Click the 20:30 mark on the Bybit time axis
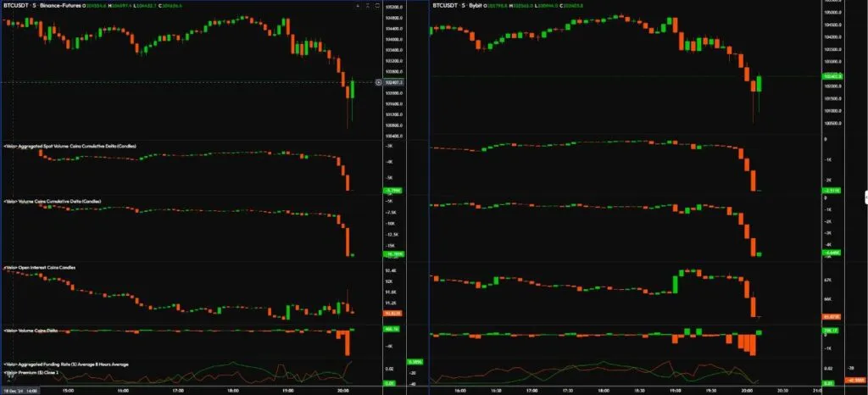The width and height of the screenshot is (868, 395). pyautogui.click(x=783, y=391)
